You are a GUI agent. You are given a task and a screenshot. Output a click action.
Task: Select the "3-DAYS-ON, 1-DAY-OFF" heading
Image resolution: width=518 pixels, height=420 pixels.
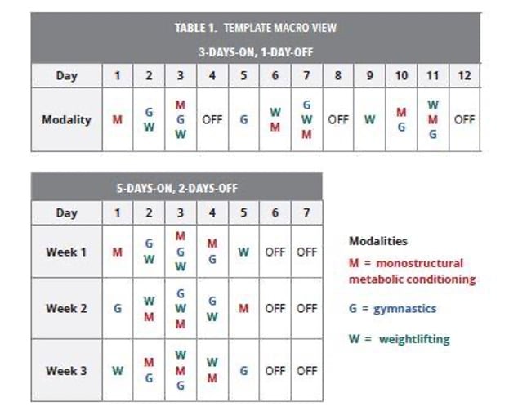tap(255, 51)
